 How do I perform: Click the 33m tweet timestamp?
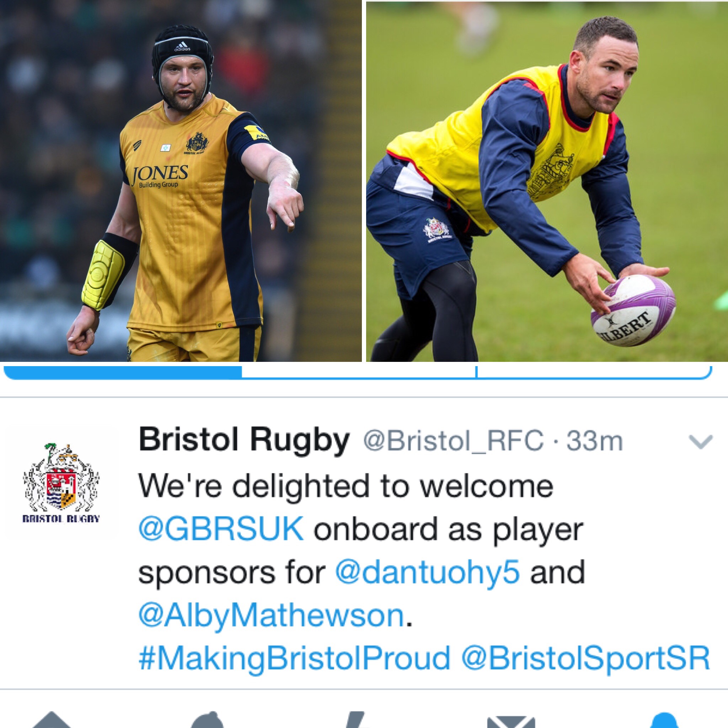pyautogui.click(x=594, y=440)
